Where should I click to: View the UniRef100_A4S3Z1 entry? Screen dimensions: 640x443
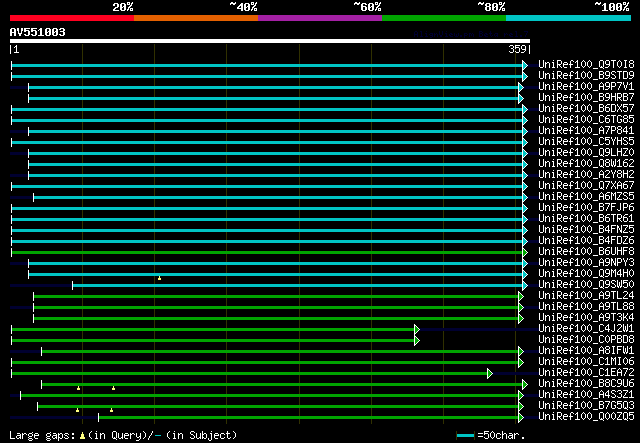click(586, 395)
